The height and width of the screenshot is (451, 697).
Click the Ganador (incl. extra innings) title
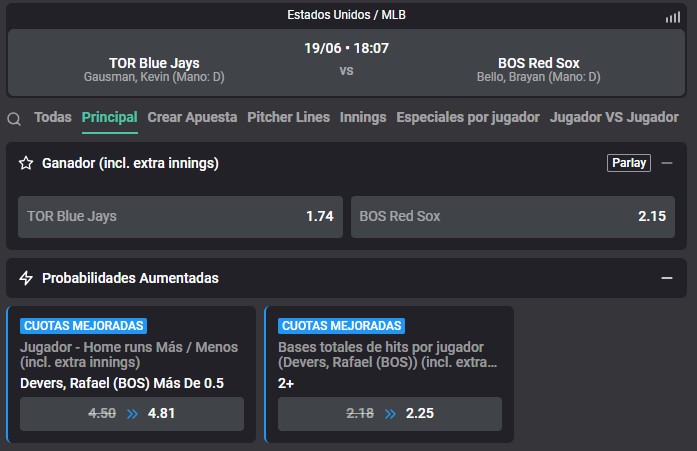130,163
